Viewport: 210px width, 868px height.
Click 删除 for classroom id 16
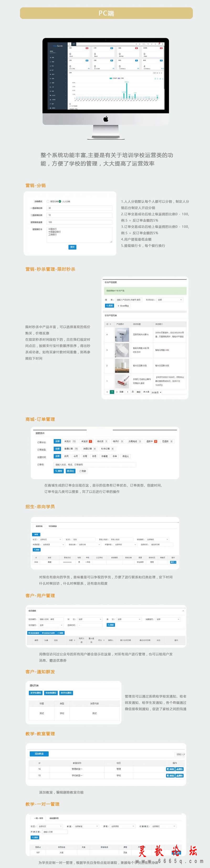179,769
